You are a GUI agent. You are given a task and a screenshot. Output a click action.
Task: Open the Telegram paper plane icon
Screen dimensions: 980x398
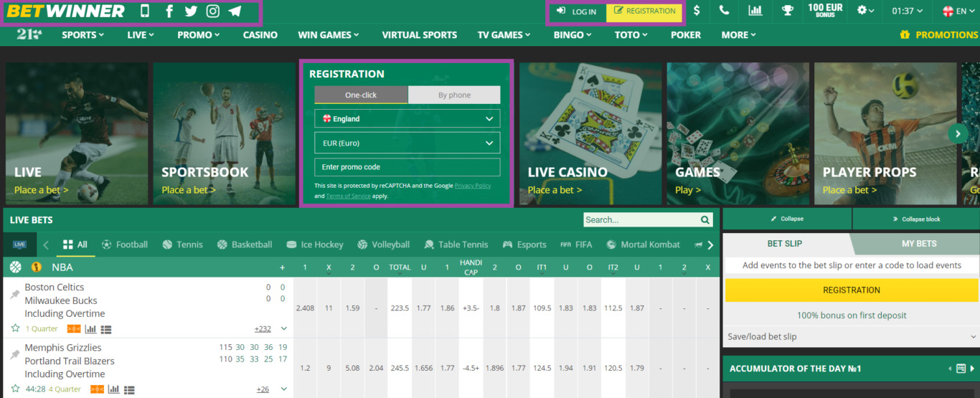click(235, 11)
